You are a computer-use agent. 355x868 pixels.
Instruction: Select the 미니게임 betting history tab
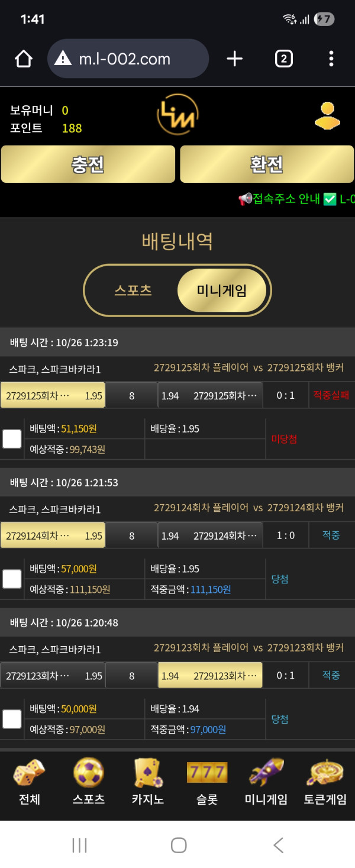click(222, 291)
